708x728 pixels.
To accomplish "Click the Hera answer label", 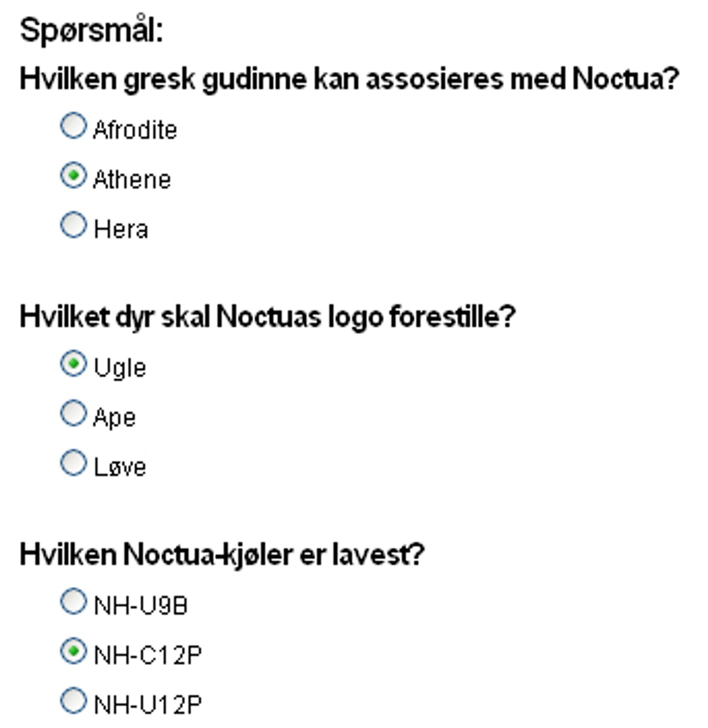I will click(121, 229).
